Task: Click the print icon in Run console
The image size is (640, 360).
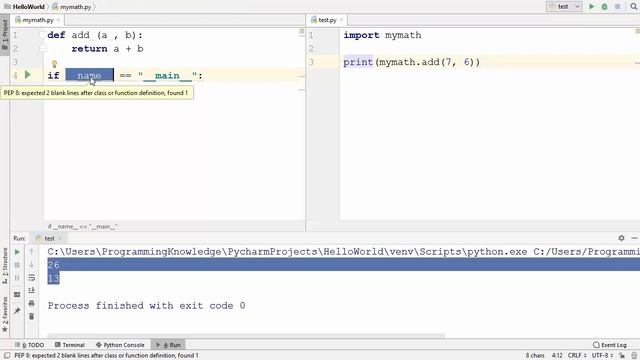Action: [31, 303]
